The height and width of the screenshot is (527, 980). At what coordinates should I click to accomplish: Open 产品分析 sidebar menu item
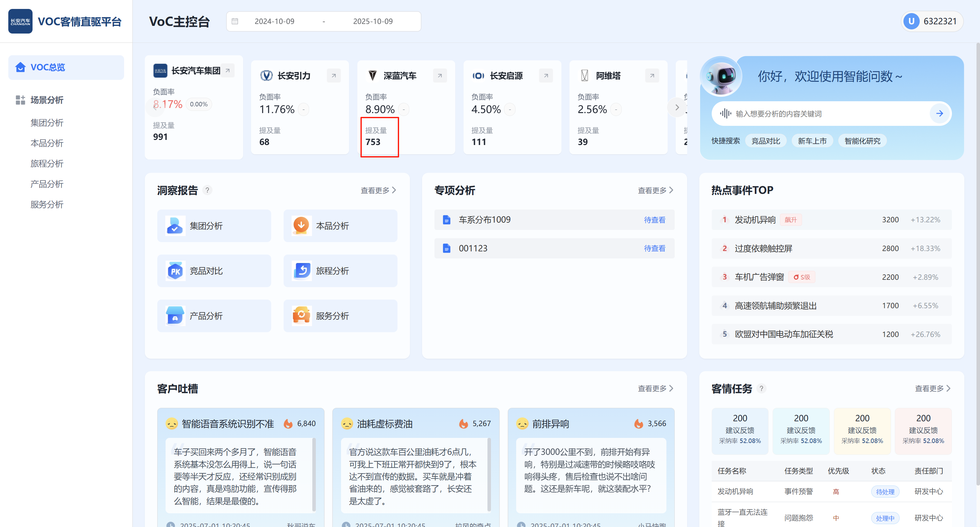point(47,184)
